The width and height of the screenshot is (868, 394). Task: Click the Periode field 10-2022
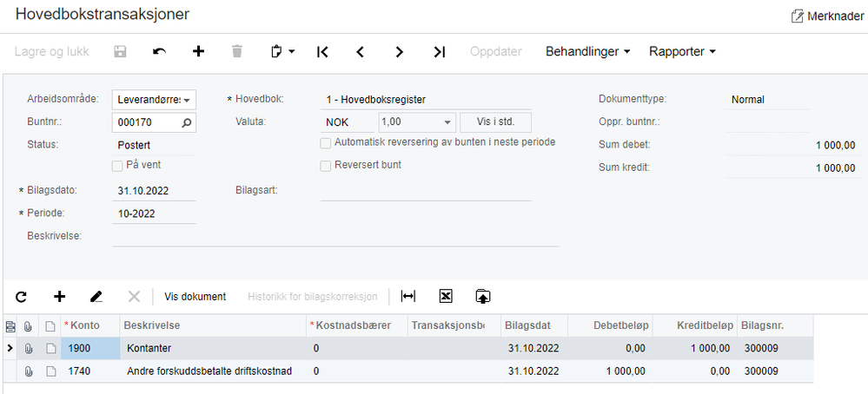(x=154, y=213)
